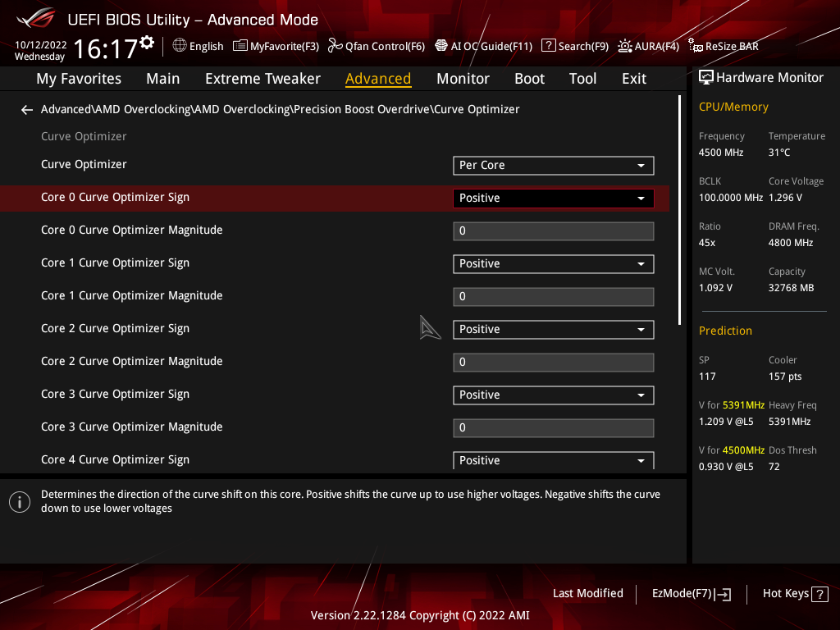This screenshot has width=840, height=630.
Task: Click the globe language icon
Action: click(180, 46)
